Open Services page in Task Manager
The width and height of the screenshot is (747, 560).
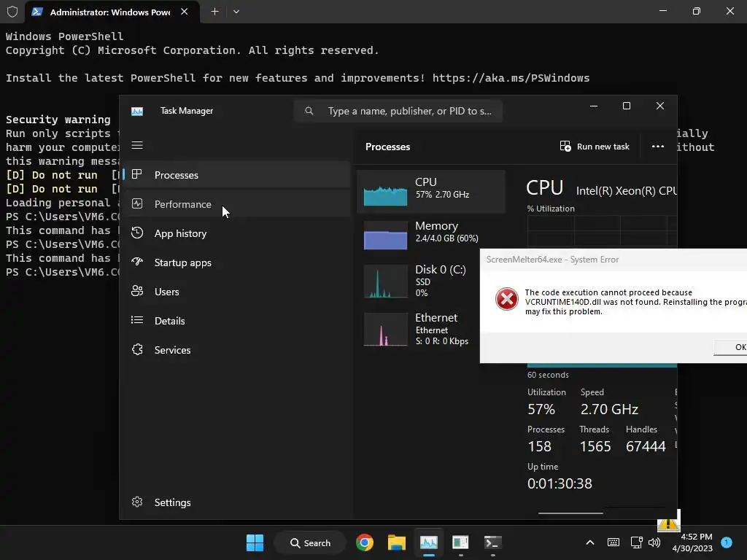tap(237, 349)
